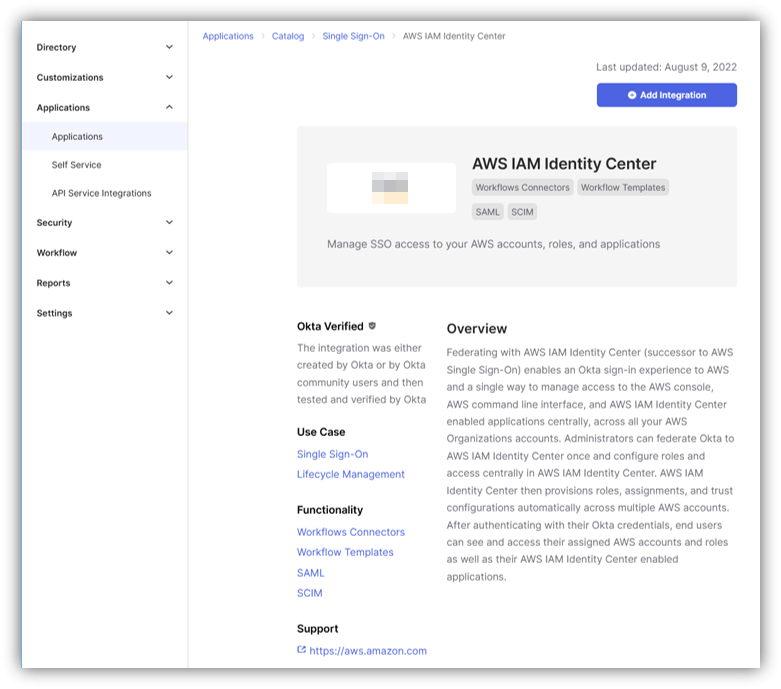Select the Workflow label in sidebar
The width and height of the screenshot is (781, 689).
(x=57, y=253)
